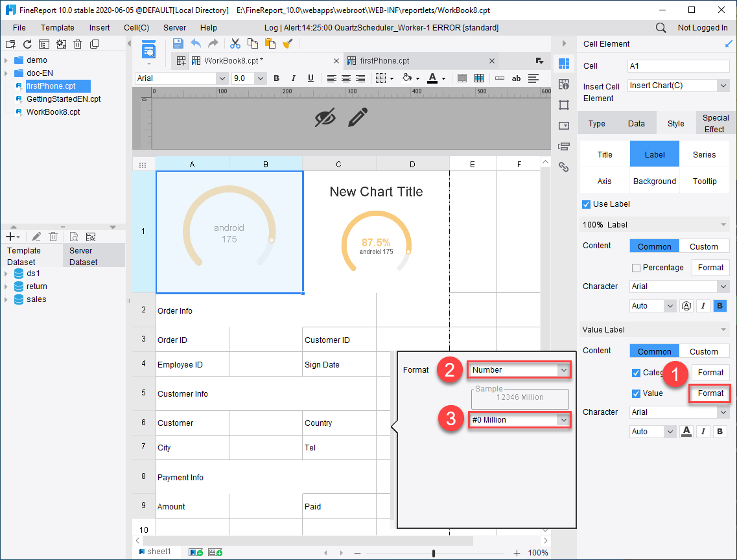737x560 pixels.
Task: Open the font color picker
Action: click(436, 78)
